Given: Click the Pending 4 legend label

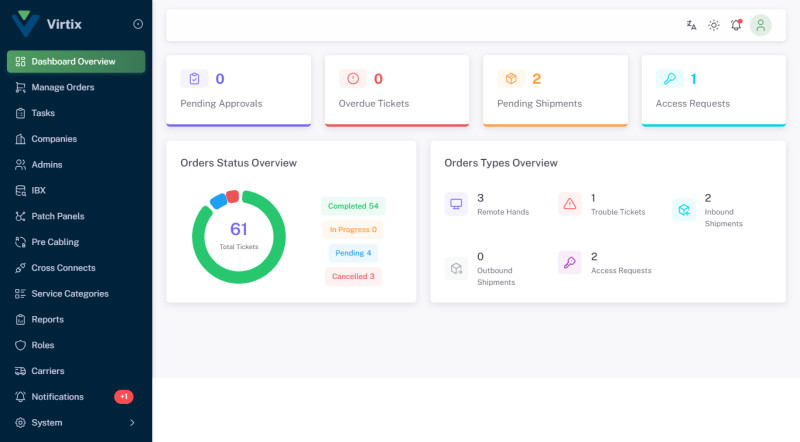Looking at the screenshot, I should [x=353, y=253].
